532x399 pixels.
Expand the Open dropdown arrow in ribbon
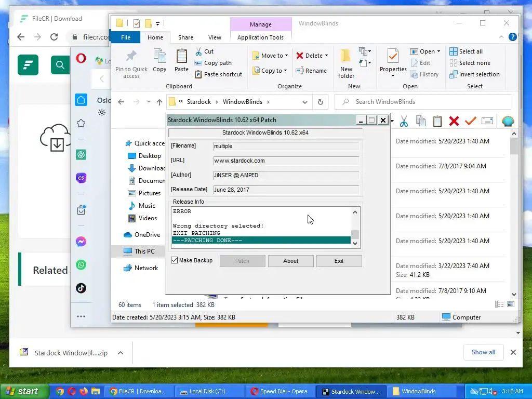[438, 51]
